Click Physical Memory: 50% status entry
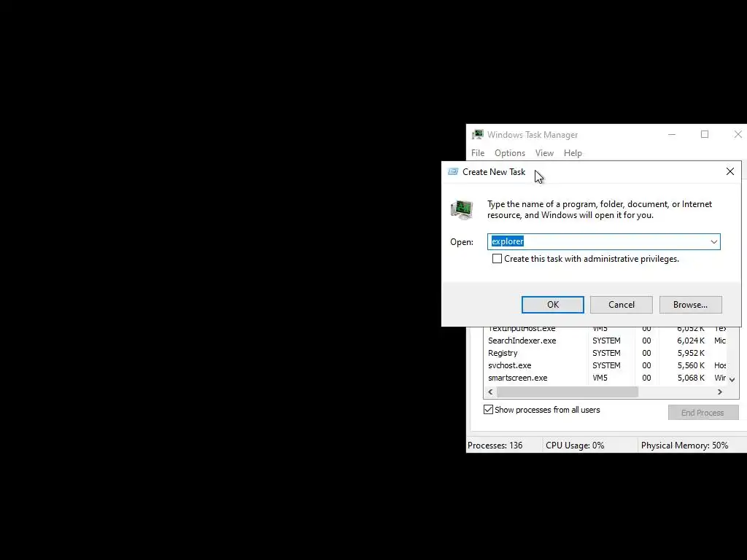The height and width of the screenshot is (560, 747). [684, 446]
